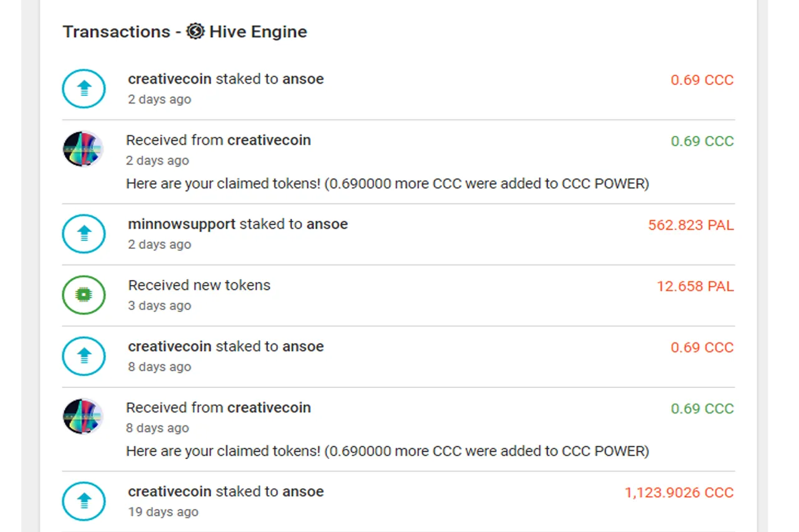Click the Received new tokens entry title
Viewport: 799px width, 532px height.
pyautogui.click(x=199, y=285)
